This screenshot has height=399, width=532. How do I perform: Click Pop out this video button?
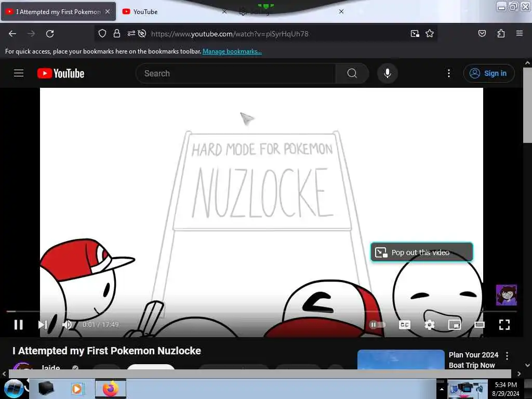tap(422, 252)
